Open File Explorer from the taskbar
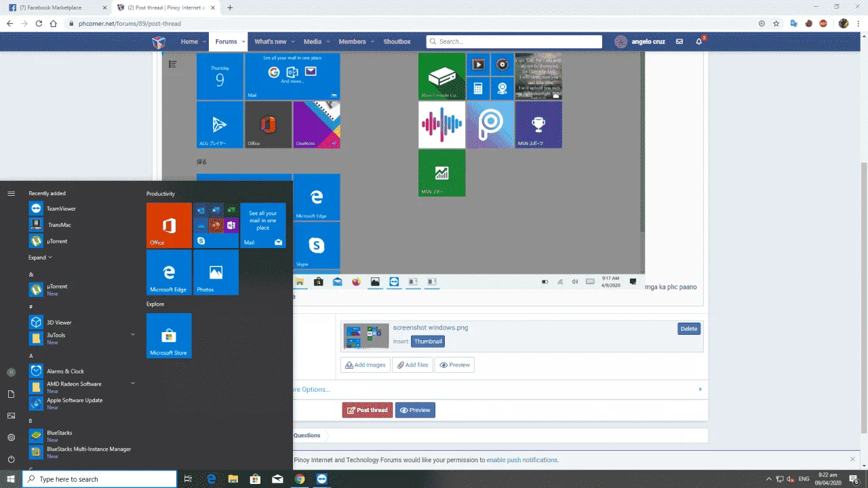868x488 pixels. point(233,479)
